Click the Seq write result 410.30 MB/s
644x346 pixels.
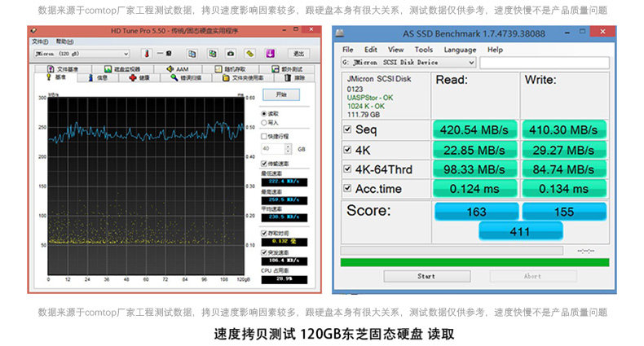(x=563, y=130)
